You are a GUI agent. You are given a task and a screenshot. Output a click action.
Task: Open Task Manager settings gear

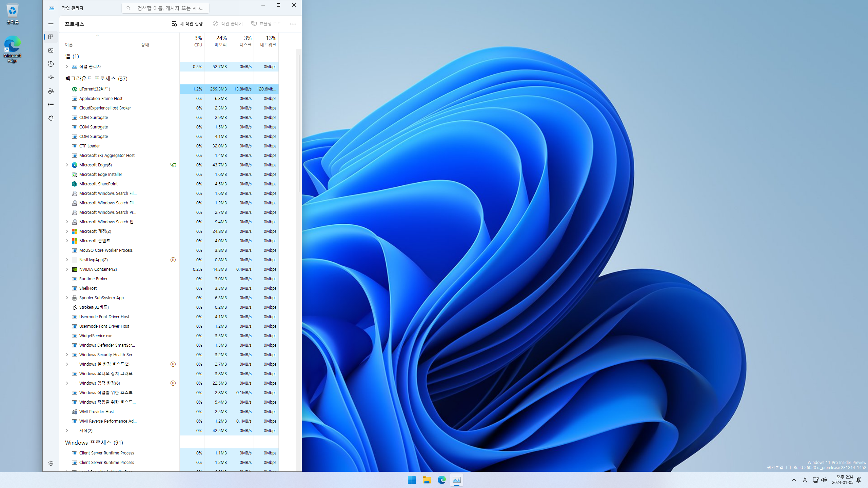click(x=51, y=463)
